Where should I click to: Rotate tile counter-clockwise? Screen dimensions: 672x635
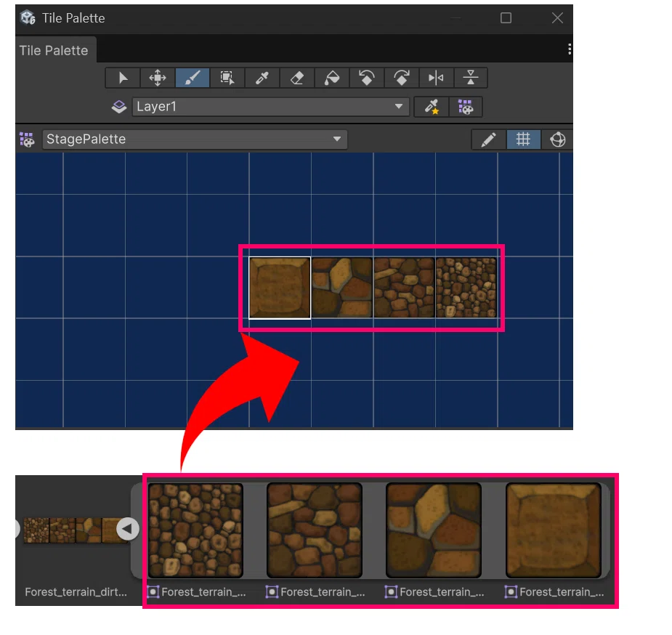[x=367, y=78]
